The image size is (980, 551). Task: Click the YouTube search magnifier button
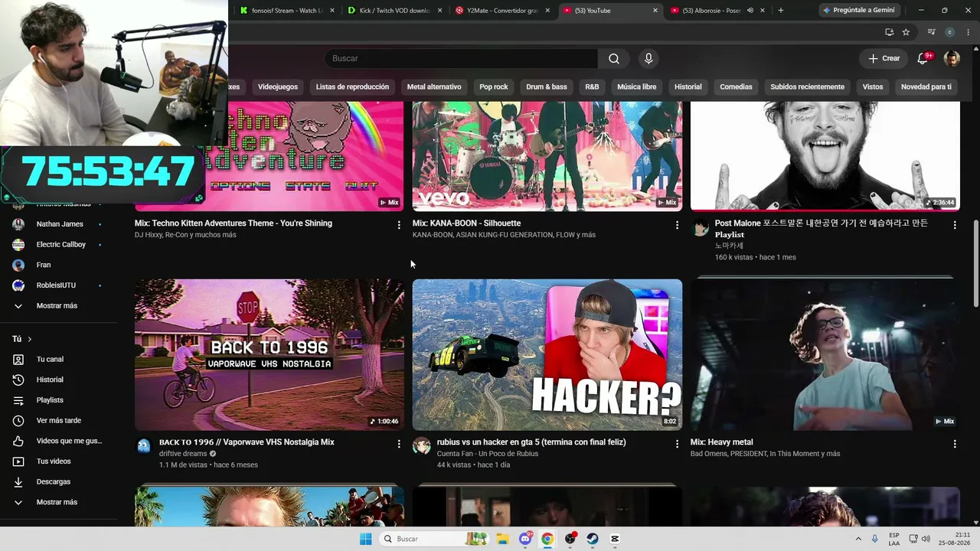[614, 58]
